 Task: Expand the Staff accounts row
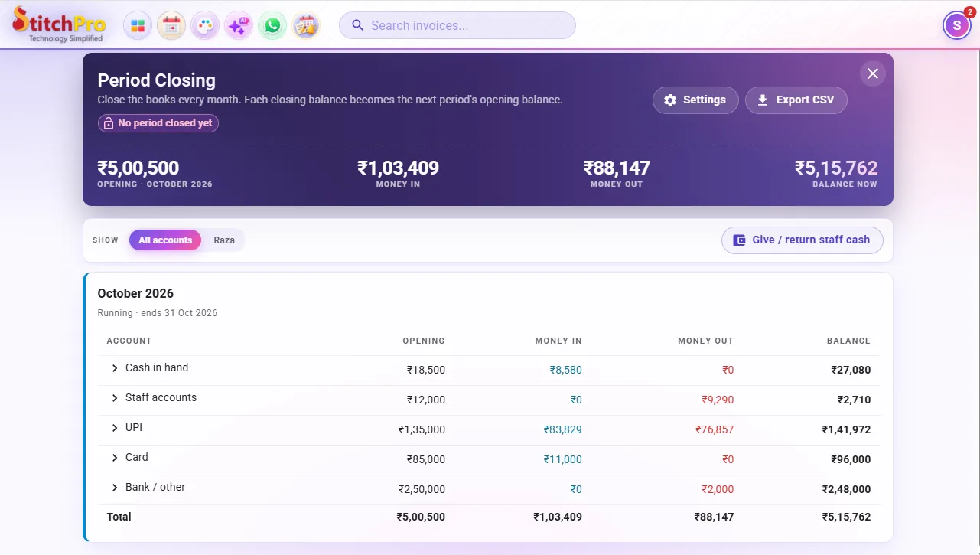115,398
